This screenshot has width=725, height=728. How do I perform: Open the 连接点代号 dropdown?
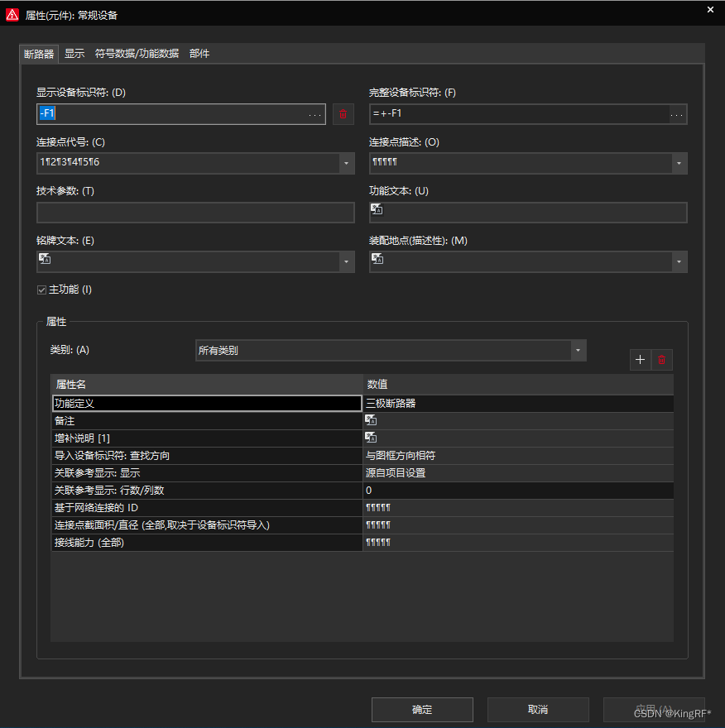(x=346, y=163)
